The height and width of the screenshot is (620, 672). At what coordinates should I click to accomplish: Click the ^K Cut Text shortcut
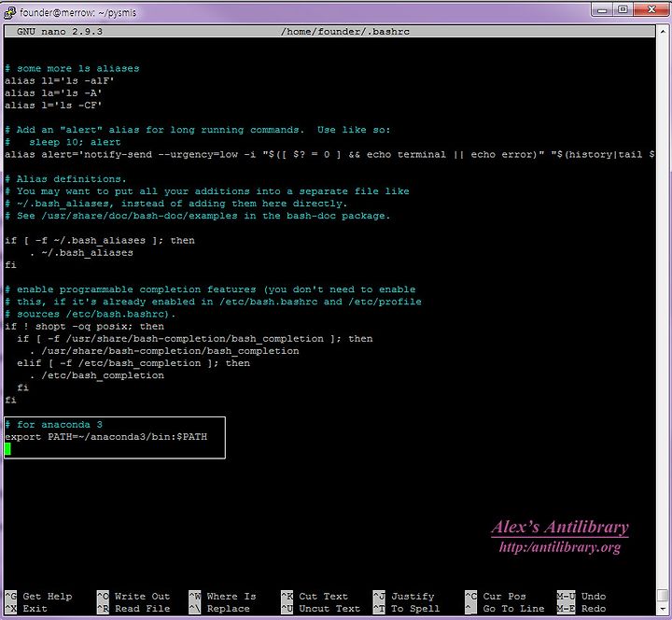pos(315,597)
